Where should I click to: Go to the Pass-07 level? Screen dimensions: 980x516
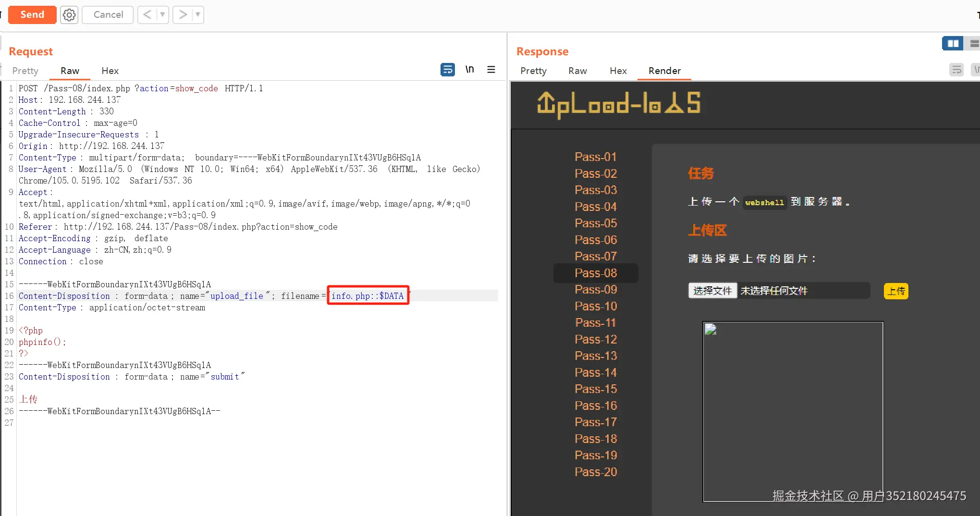596,257
